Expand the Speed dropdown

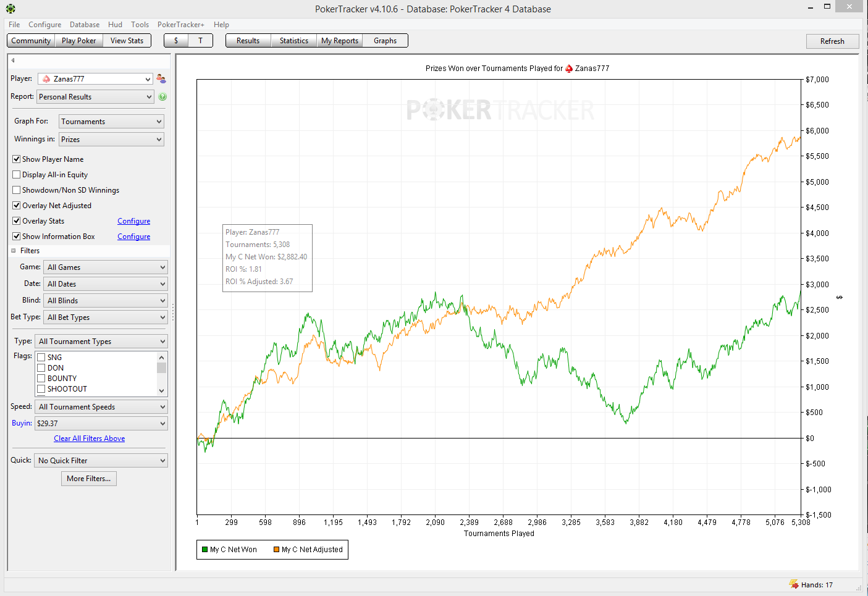(x=102, y=407)
